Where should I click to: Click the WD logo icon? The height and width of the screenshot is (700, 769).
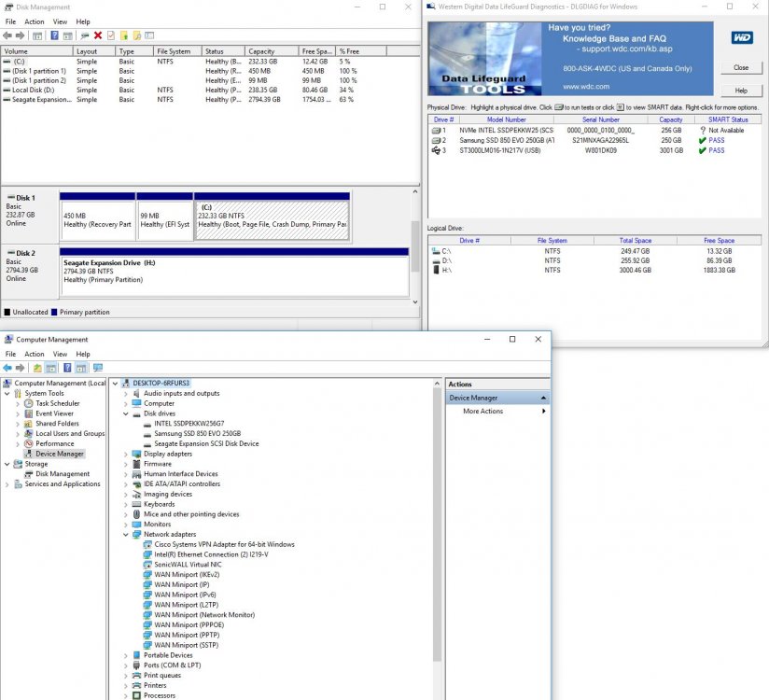pyautogui.click(x=742, y=37)
